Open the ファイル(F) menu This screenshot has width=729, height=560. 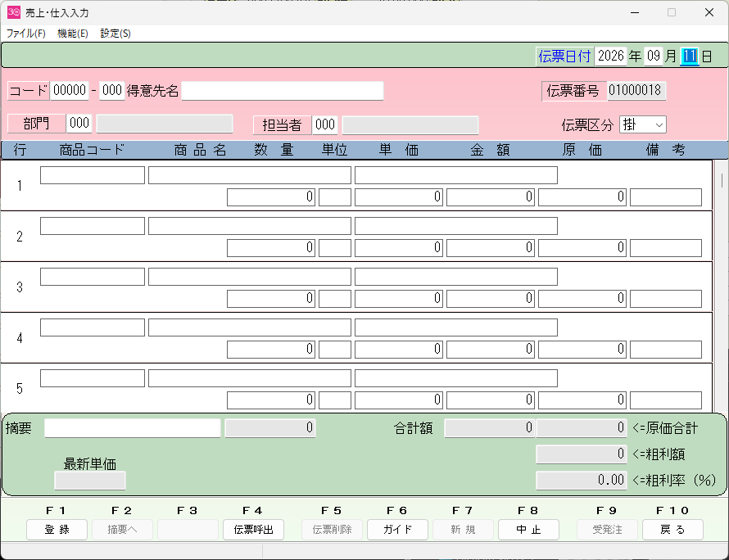[26, 34]
